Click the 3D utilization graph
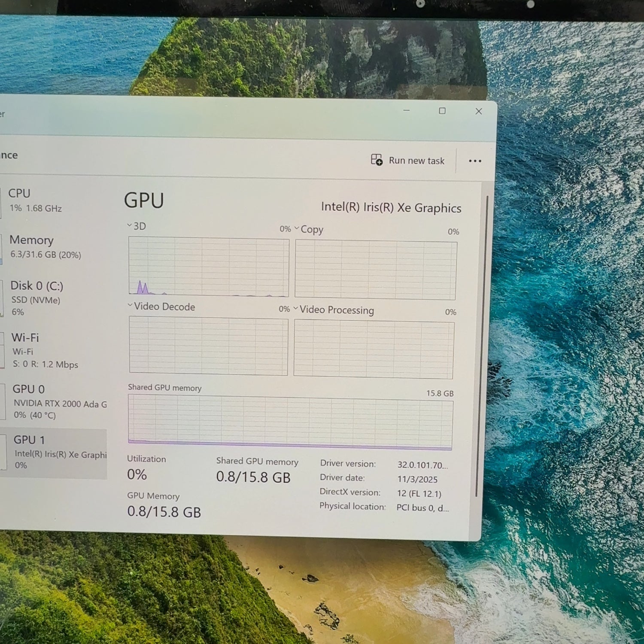 (209, 267)
